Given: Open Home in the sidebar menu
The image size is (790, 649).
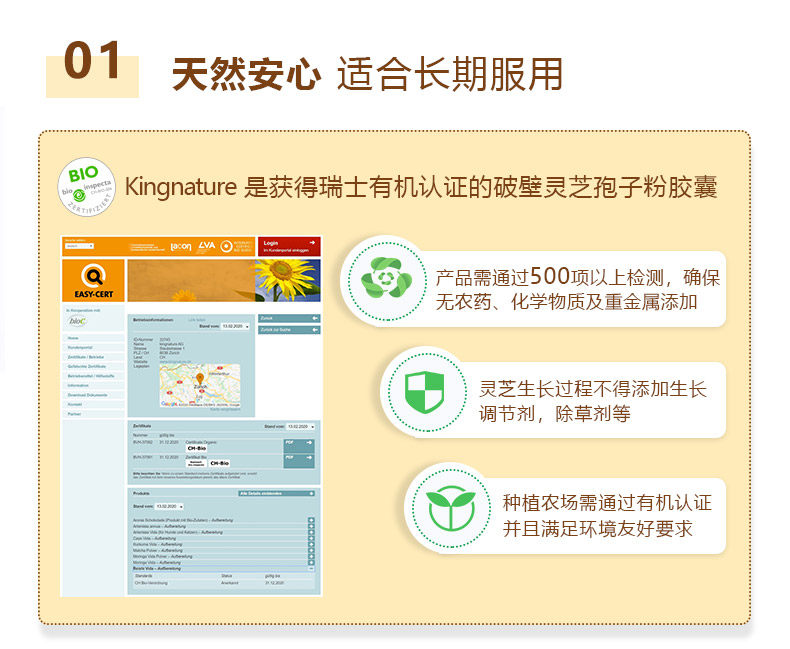Looking at the screenshot, I should [x=93, y=338].
